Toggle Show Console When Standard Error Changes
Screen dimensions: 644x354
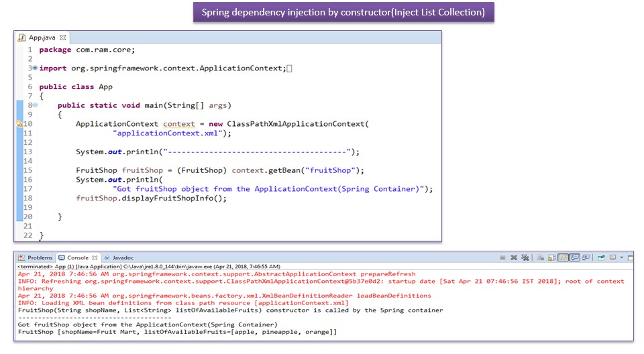tap(586, 257)
